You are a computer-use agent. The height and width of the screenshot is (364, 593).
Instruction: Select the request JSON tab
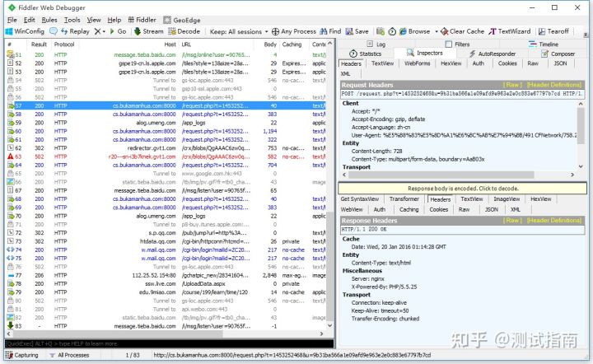click(560, 63)
